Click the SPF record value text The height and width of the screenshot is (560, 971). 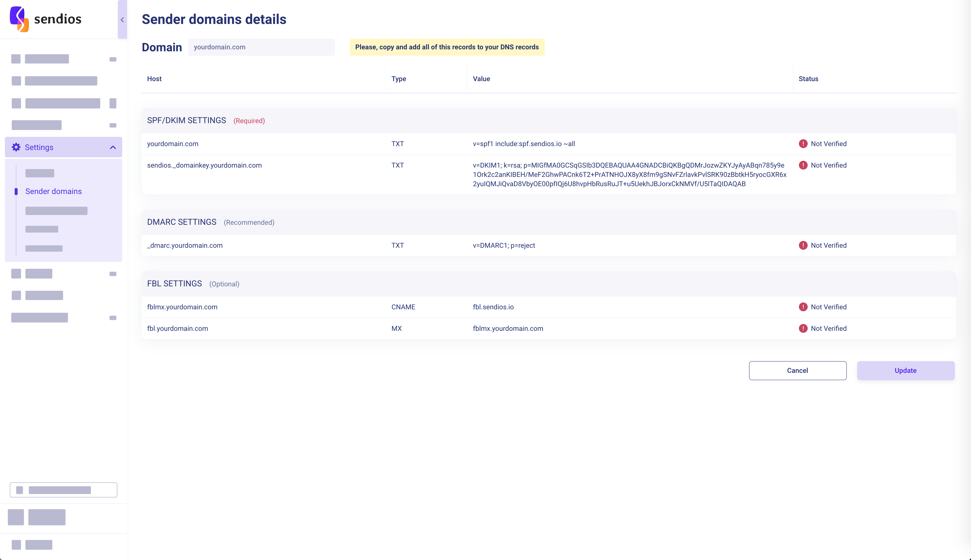click(x=524, y=144)
